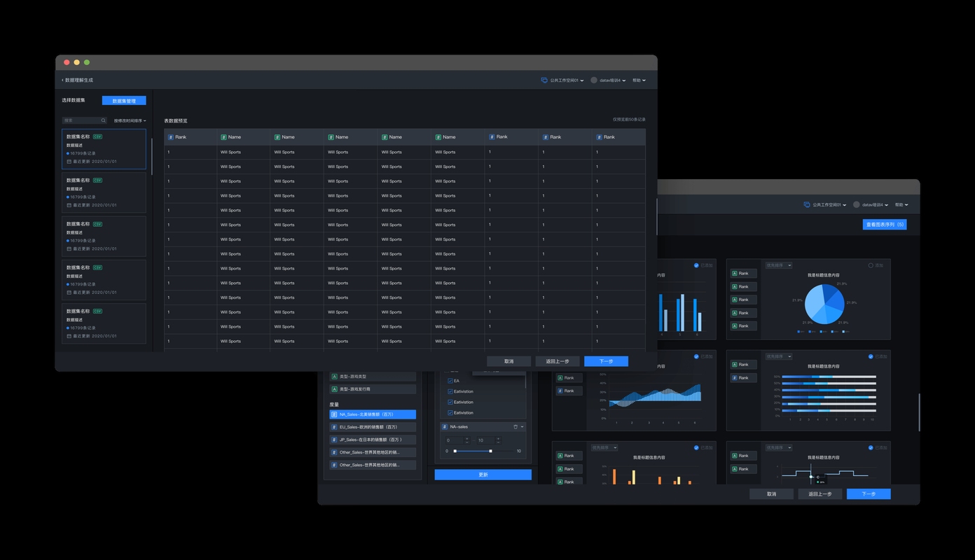The image size is (975, 560).
Task: Click the numeric type icon of the first Rank column
Action: (170, 137)
